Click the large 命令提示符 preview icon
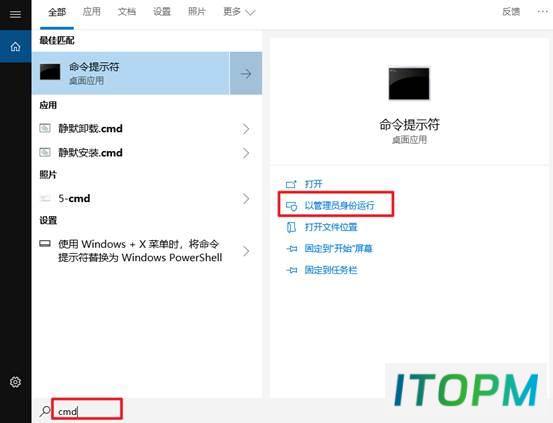Screen dimensions: 553x423 (x=409, y=84)
